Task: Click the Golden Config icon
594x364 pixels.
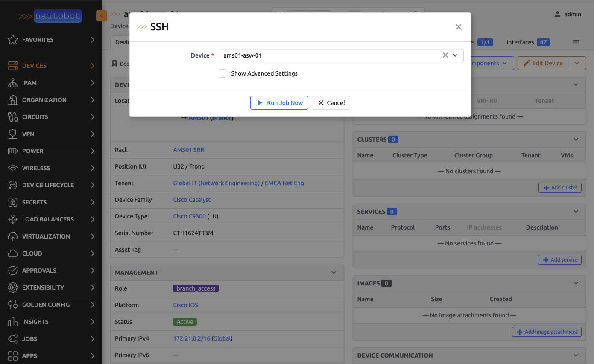Action: (x=13, y=305)
